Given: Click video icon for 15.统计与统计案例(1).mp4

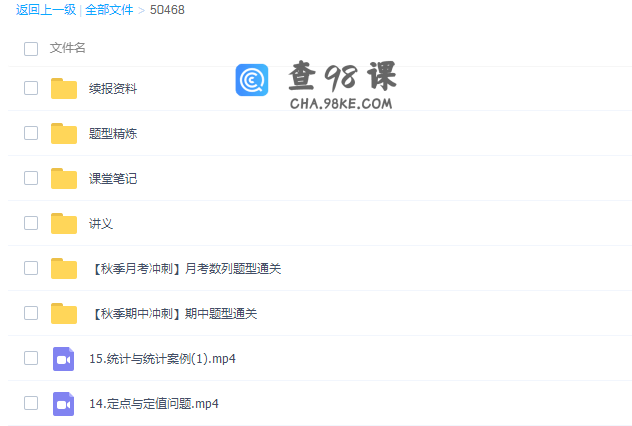Looking at the screenshot, I should tap(64, 358).
